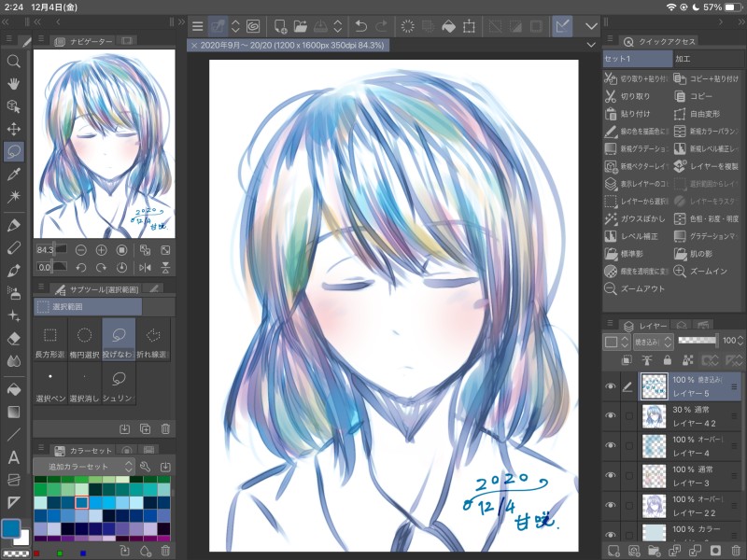Click the Undo arrow in command bar
The image size is (747, 560).
pyautogui.click(x=361, y=26)
